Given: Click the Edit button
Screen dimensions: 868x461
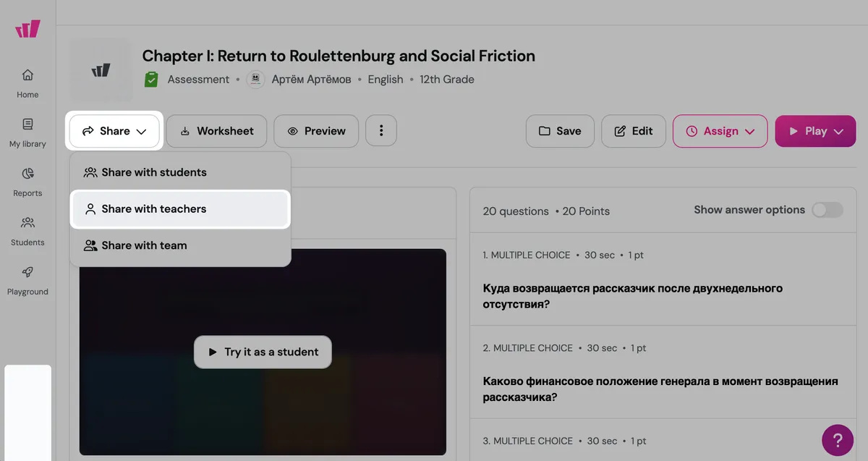Looking at the screenshot, I should pyautogui.click(x=634, y=131).
